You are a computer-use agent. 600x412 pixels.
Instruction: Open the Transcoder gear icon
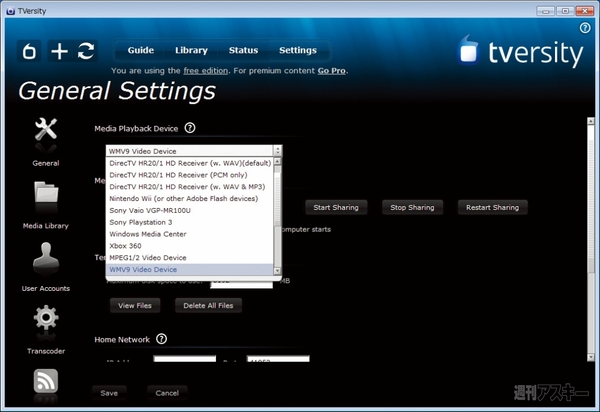pyautogui.click(x=46, y=318)
